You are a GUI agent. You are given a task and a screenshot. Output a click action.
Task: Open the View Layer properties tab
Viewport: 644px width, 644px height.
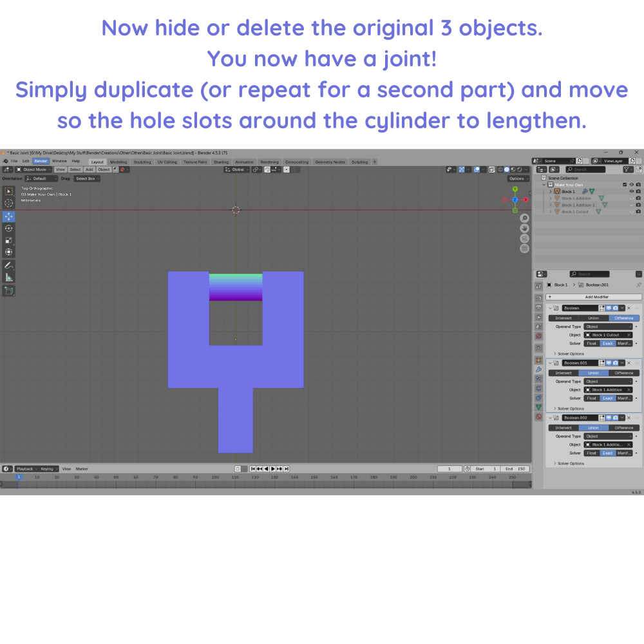[x=538, y=317]
